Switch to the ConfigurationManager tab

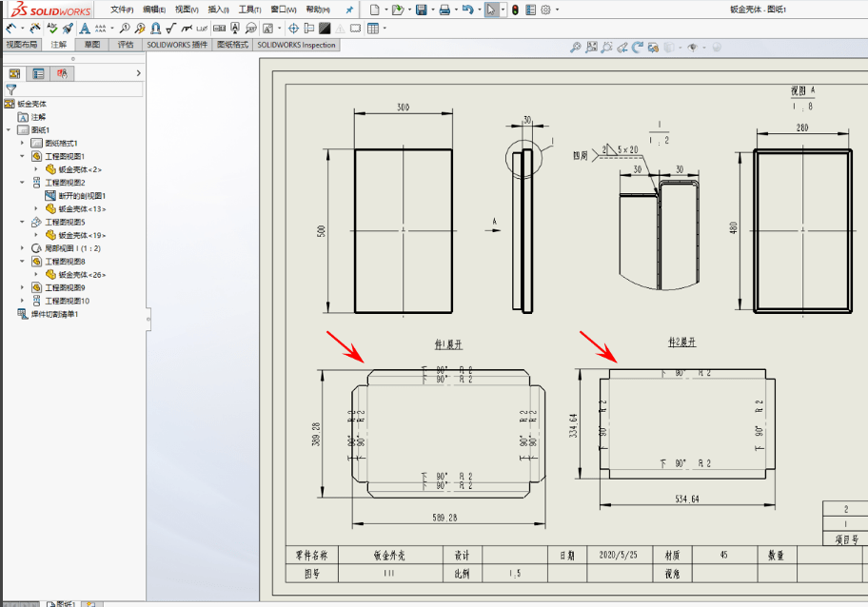[62, 73]
